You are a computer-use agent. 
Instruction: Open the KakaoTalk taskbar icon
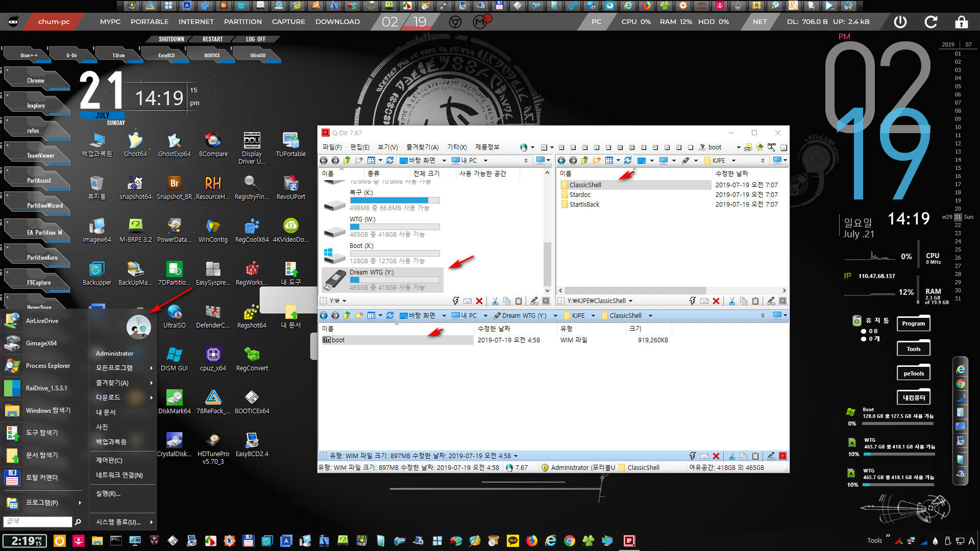(512, 541)
